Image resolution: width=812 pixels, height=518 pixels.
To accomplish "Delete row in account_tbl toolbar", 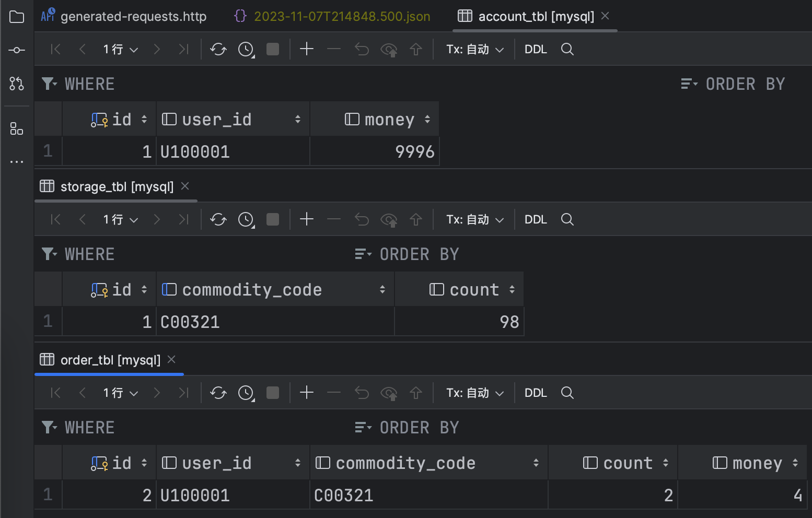I will (334, 49).
